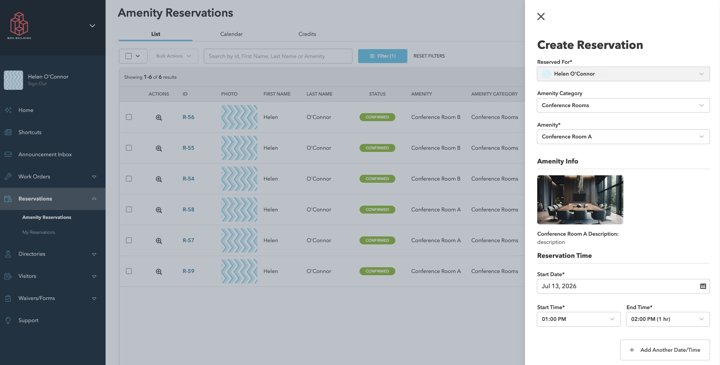Viewport: 720px width, 365px height.
Task: Click the Start Date field
Action: tap(623, 286)
